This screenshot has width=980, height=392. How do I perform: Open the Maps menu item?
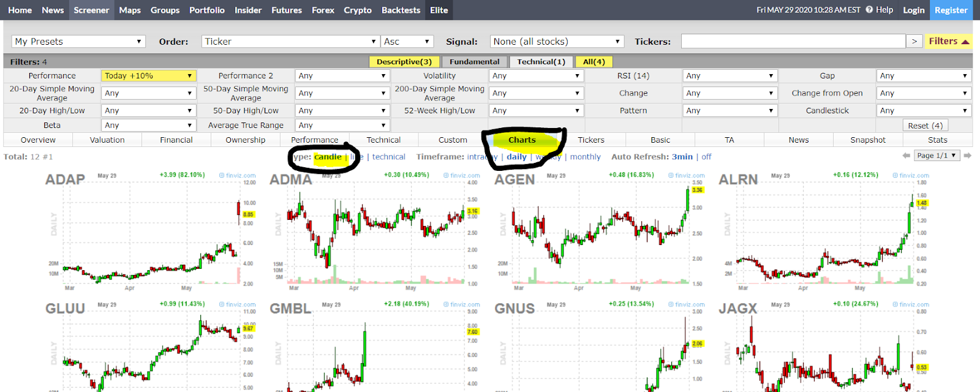pyautogui.click(x=130, y=10)
